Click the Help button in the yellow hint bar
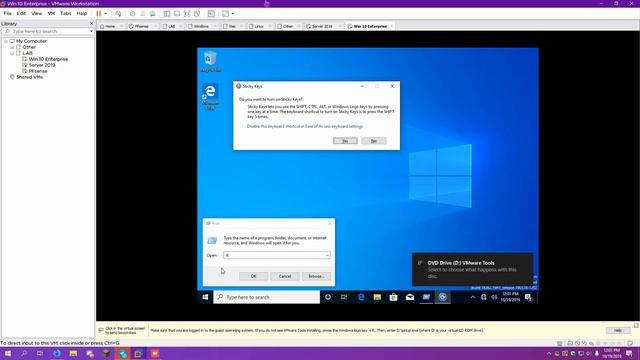The width and height of the screenshot is (640, 360). (x=618, y=330)
